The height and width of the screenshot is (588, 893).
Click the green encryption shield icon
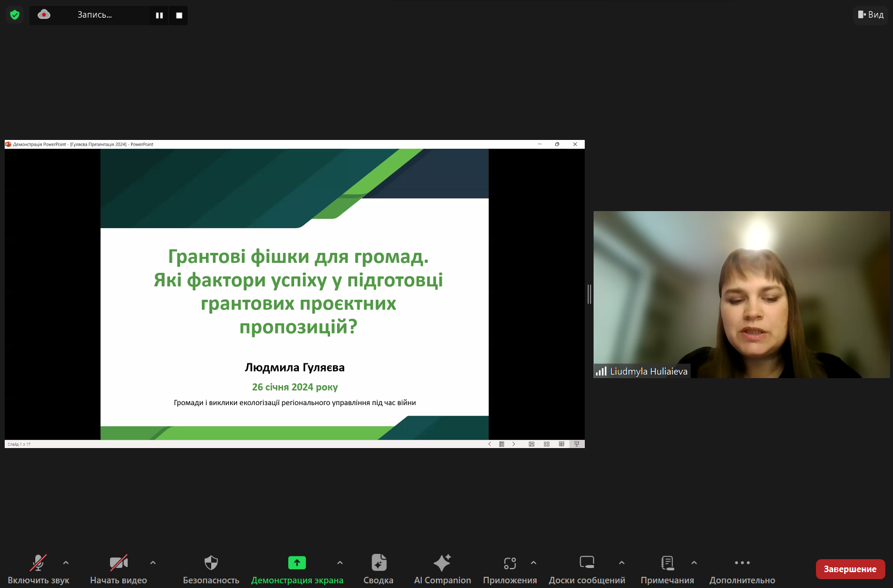click(x=15, y=15)
